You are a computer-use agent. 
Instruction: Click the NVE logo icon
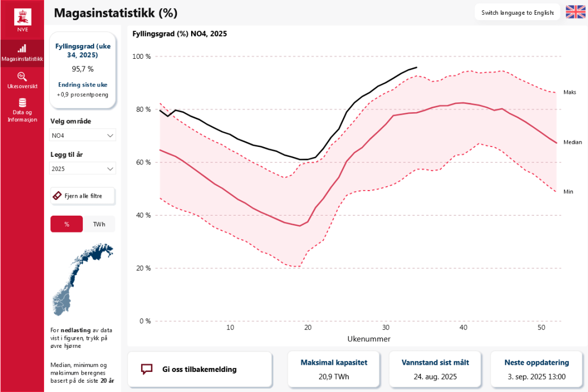pos(22,16)
